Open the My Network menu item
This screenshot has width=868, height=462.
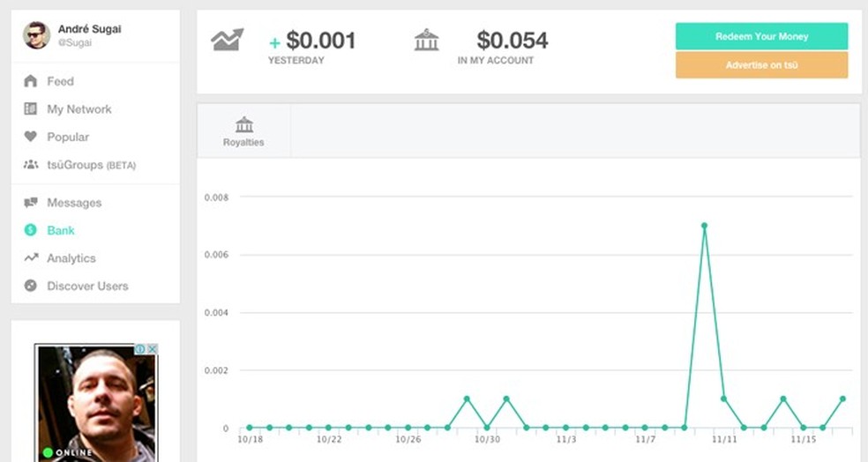[x=79, y=109]
